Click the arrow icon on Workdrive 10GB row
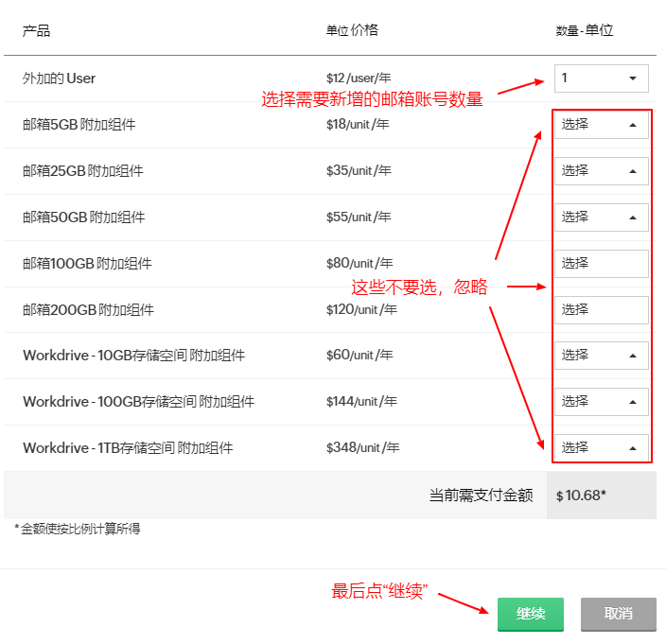 tap(632, 356)
